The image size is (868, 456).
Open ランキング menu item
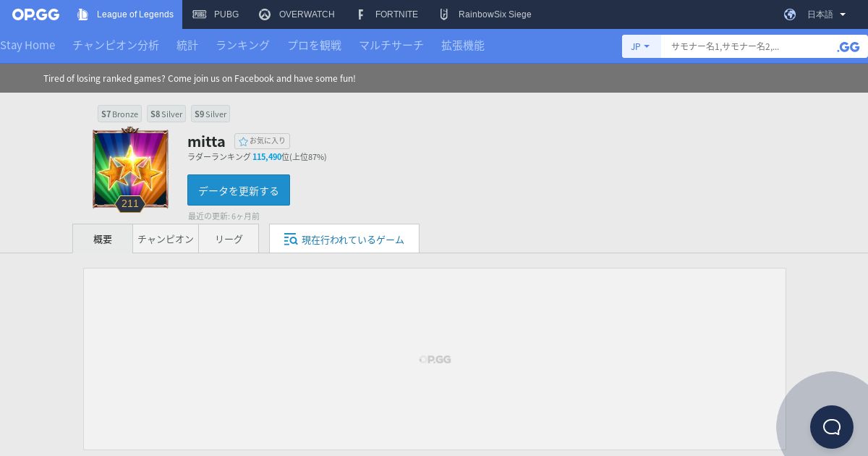pos(242,46)
